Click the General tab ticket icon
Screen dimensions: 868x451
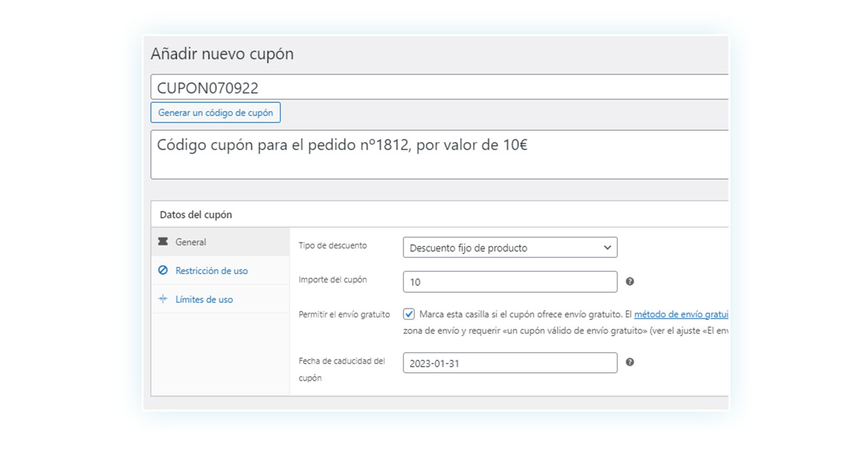coord(162,242)
